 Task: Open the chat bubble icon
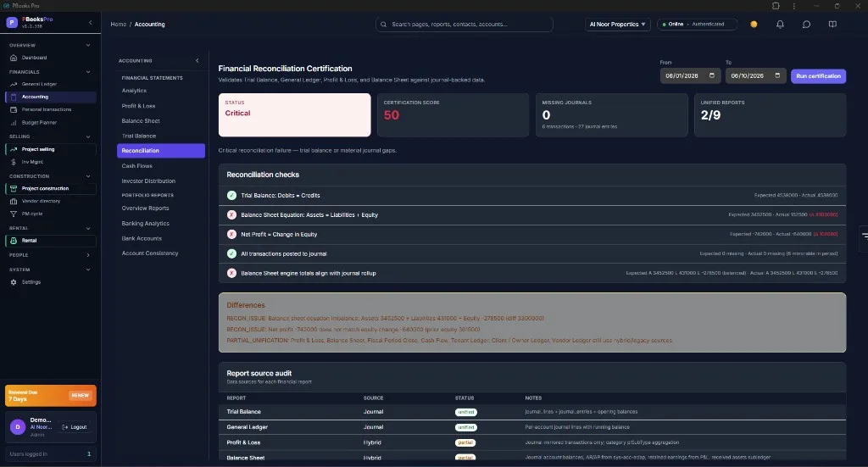coord(807,25)
